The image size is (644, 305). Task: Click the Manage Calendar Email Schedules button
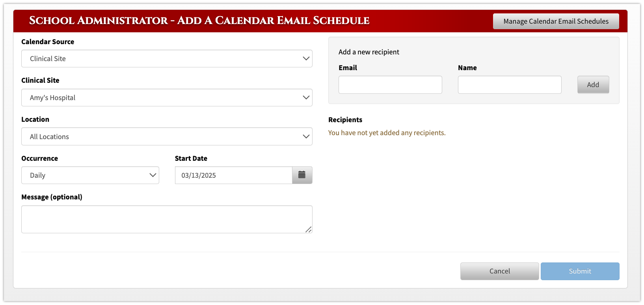tap(556, 21)
